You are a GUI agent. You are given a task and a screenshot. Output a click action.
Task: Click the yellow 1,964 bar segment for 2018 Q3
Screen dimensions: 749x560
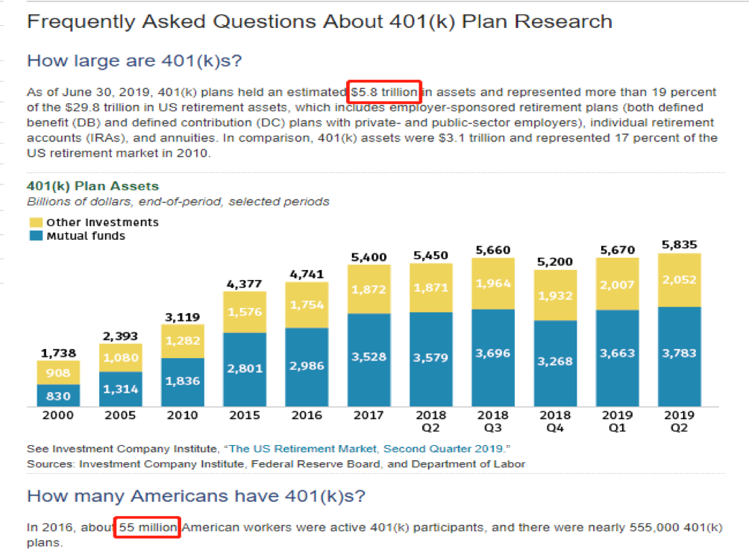click(493, 284)
